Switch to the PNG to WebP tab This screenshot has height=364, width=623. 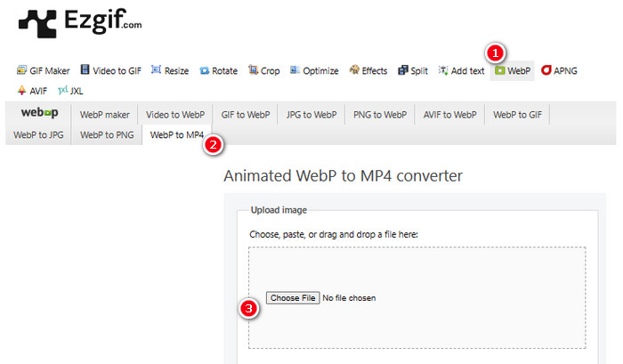click(380, 115)
